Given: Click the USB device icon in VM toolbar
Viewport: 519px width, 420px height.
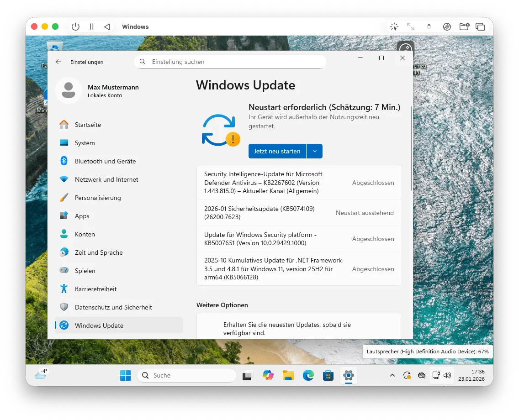Looking at the screenshot, I should click(x=429, y=26).
